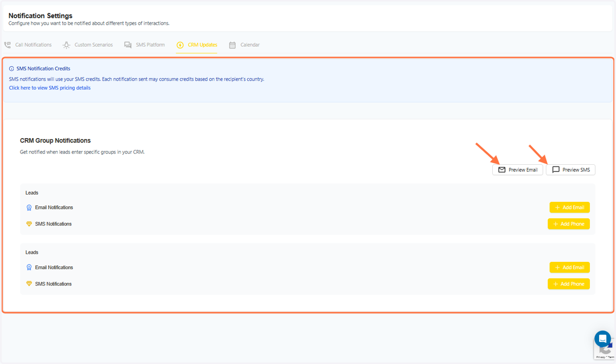Add Email in the first Leads group
Viewport: 616px width, 364px height.
pos(569,207)
